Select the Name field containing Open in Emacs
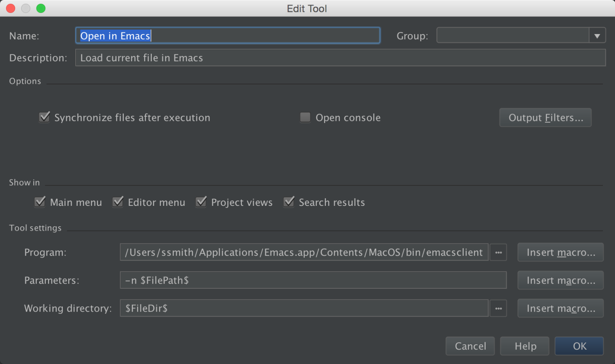Screen dimensions: 615x364 click(227, 35)
